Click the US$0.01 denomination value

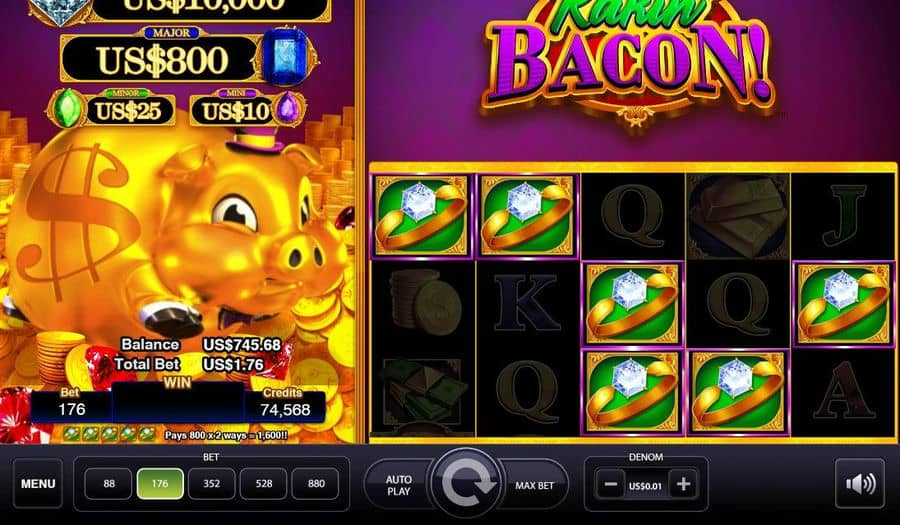click(646, 485)
